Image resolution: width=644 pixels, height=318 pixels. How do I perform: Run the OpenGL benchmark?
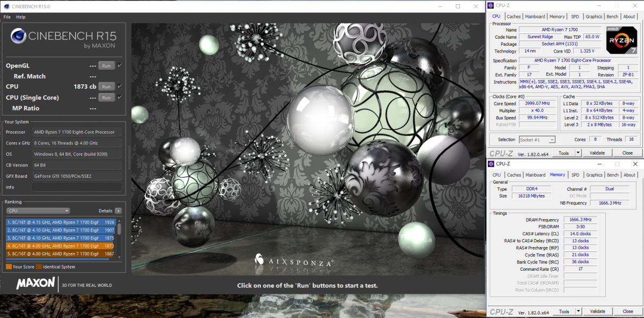pos(106,66)
